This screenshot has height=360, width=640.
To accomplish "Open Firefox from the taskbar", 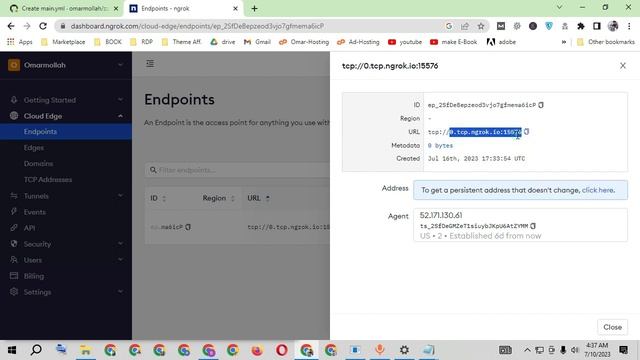I will point(257,350).
